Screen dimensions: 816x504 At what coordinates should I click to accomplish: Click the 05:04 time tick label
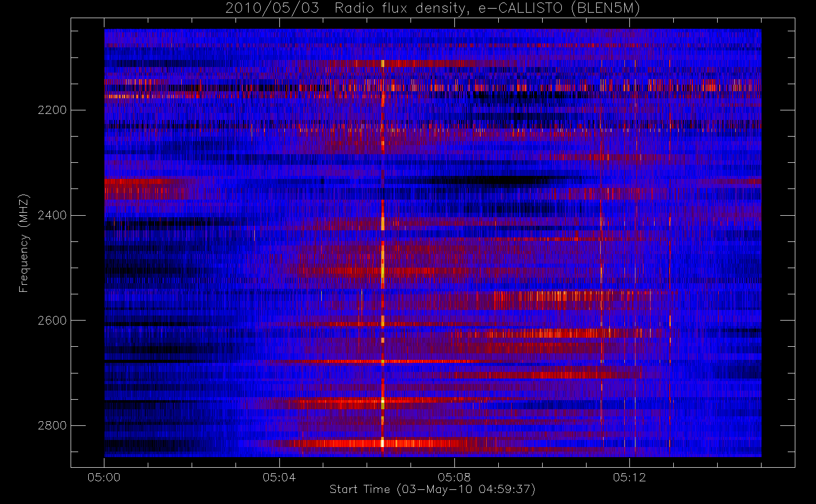click(279, 477)
